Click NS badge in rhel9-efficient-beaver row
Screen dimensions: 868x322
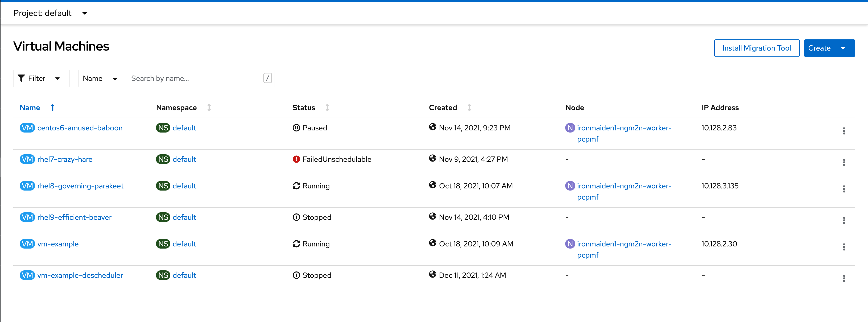(x=163, y=217)
